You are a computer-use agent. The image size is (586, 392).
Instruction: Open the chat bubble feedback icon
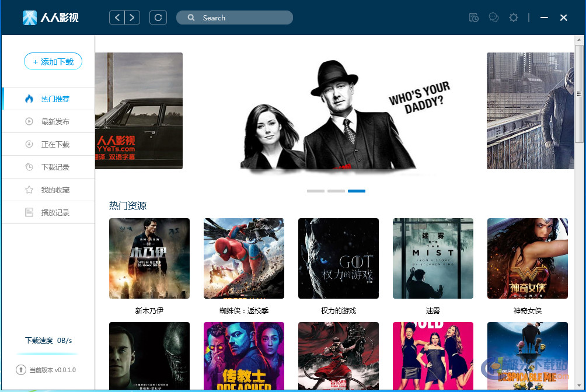point(494,17)
